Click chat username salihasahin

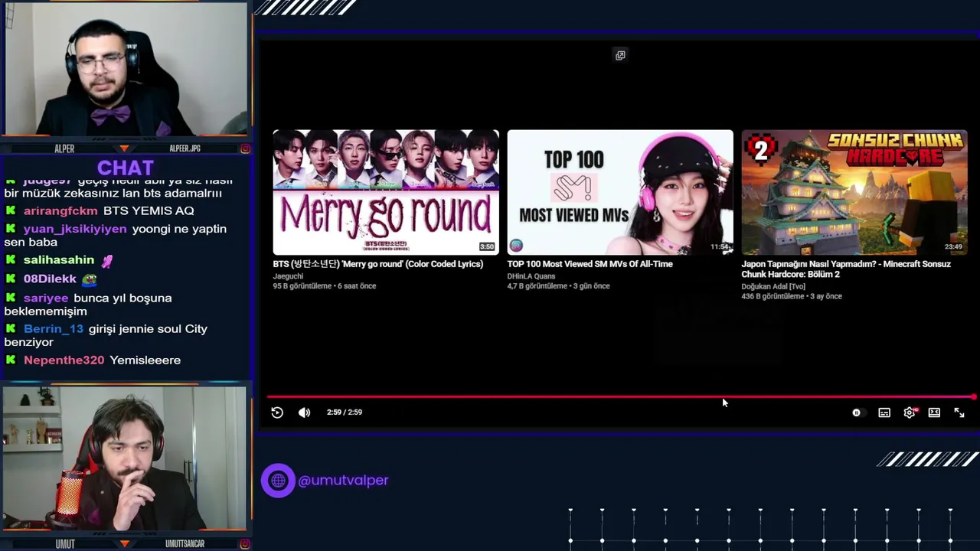(59, 260)
